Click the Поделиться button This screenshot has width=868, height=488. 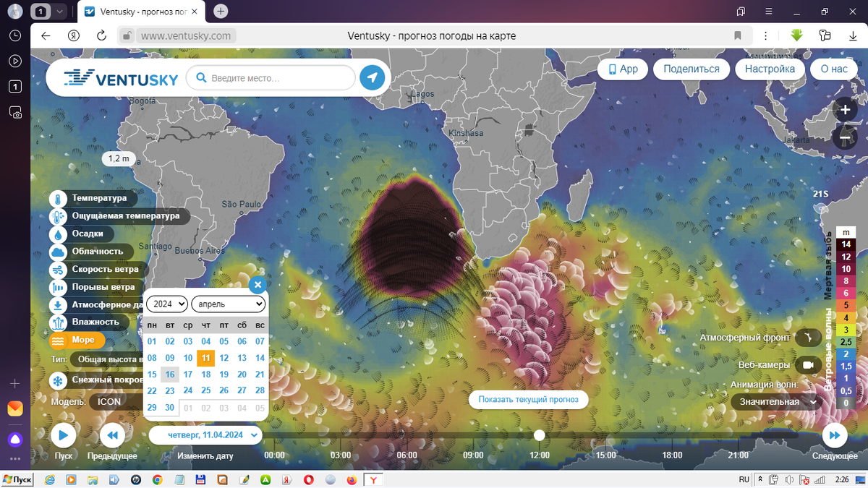pos(692,69)
